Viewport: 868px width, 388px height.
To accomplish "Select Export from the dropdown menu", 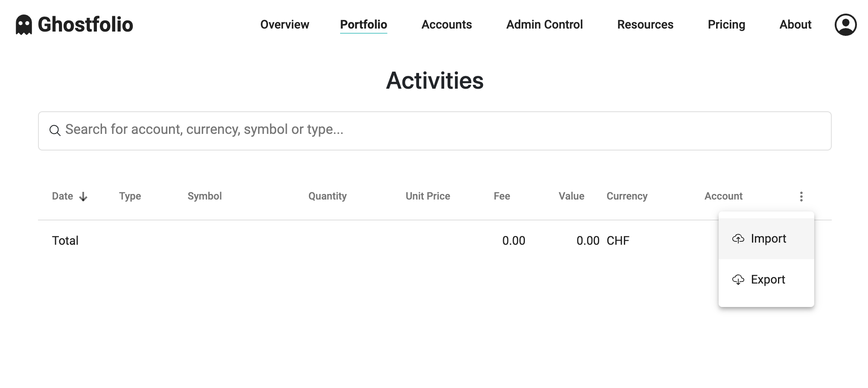I will 767,280.
